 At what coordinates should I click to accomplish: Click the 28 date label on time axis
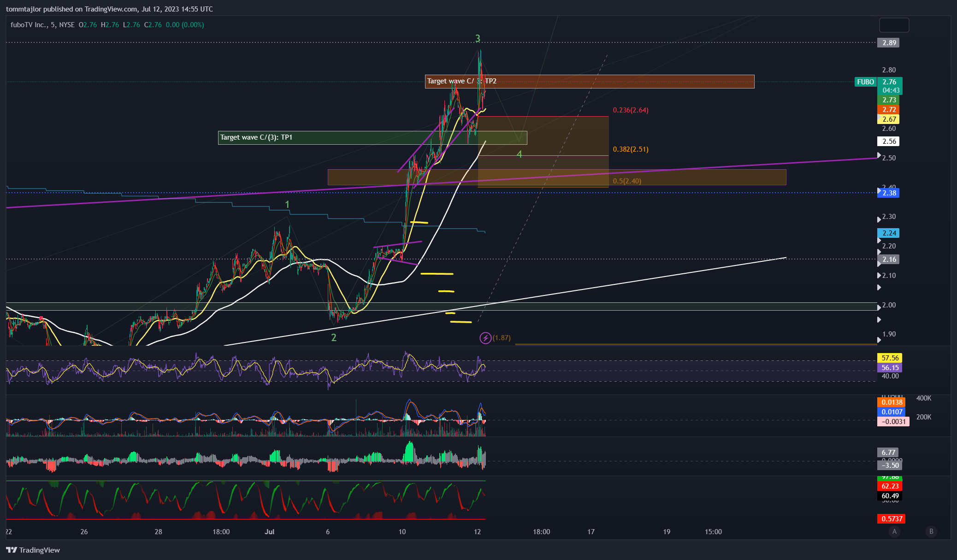[x=159, y=532]
